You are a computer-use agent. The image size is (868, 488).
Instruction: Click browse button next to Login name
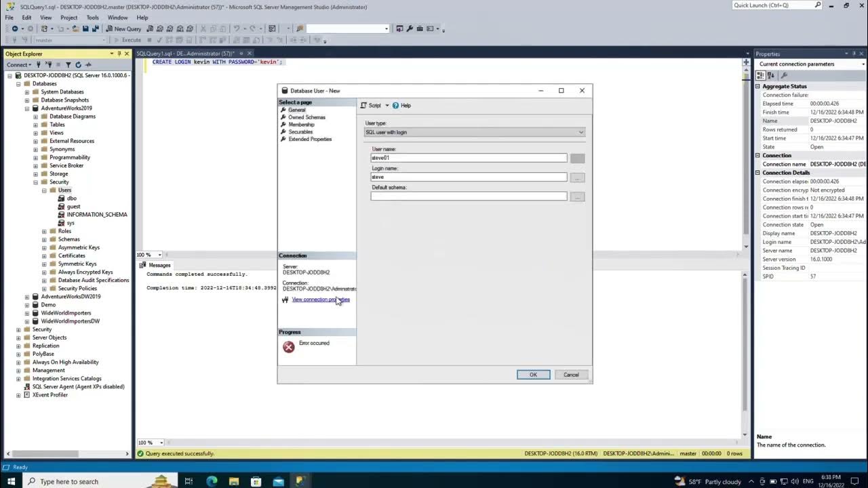pyautogui.click(x=577, y=178)
